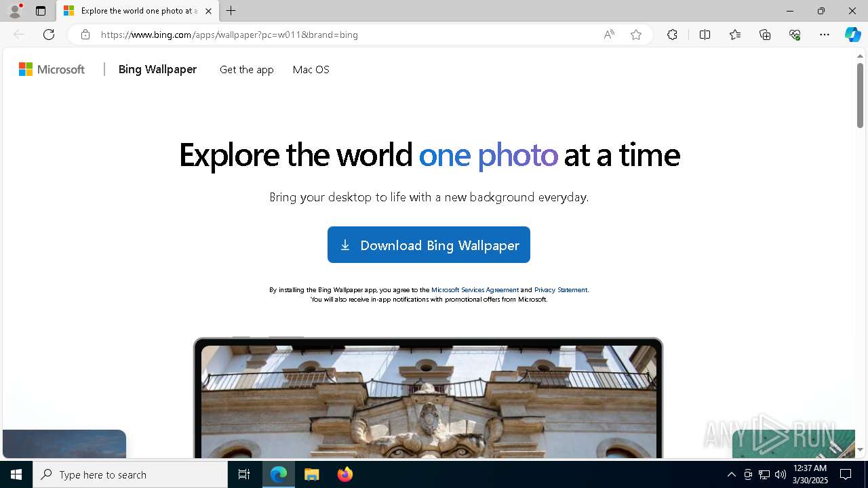
Task: Open the network tray icon
Action: (x=764, y=474)
